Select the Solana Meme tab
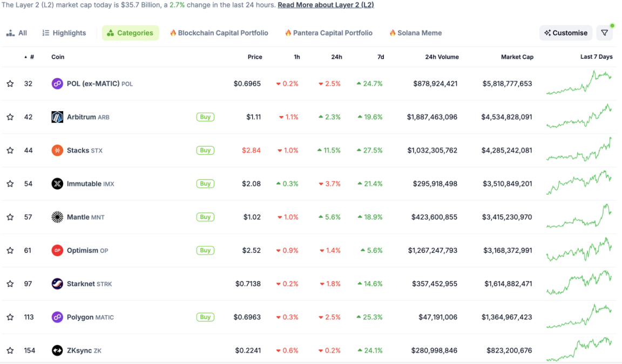622x364 pixels. [415, 33]
